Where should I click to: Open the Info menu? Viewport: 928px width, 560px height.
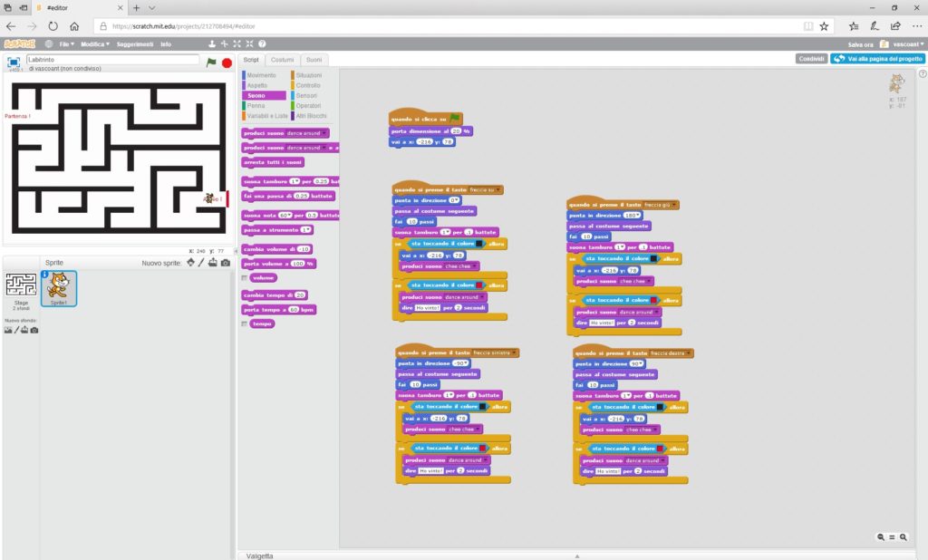click(x=166, y=43)
